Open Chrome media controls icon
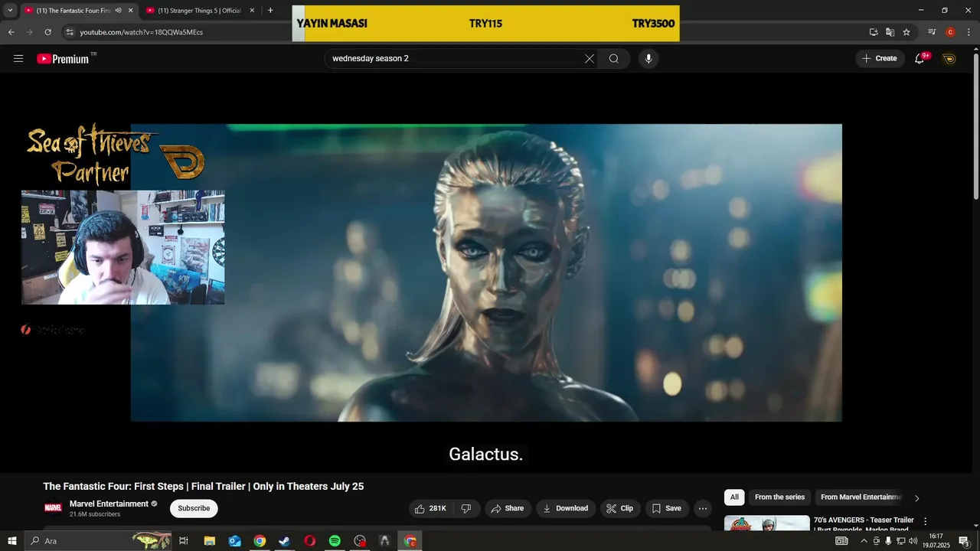Image resolution: width=980 pixels, height=551 pixels. click(x=932, y=32)
